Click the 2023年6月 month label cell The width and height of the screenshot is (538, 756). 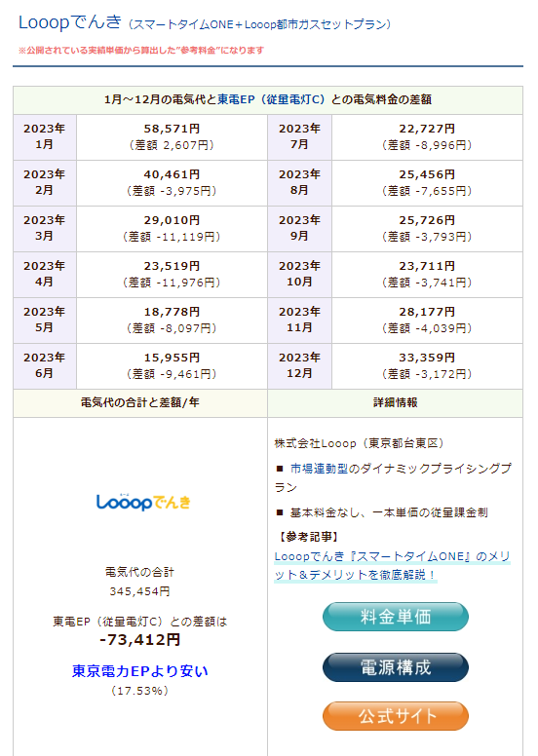[45, 366]
